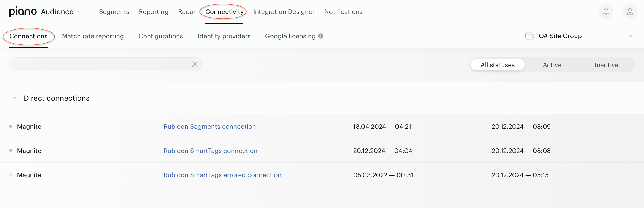Click grey status dot of errored connection row
The image size is (644, 208).
click(x=11, y=175)
